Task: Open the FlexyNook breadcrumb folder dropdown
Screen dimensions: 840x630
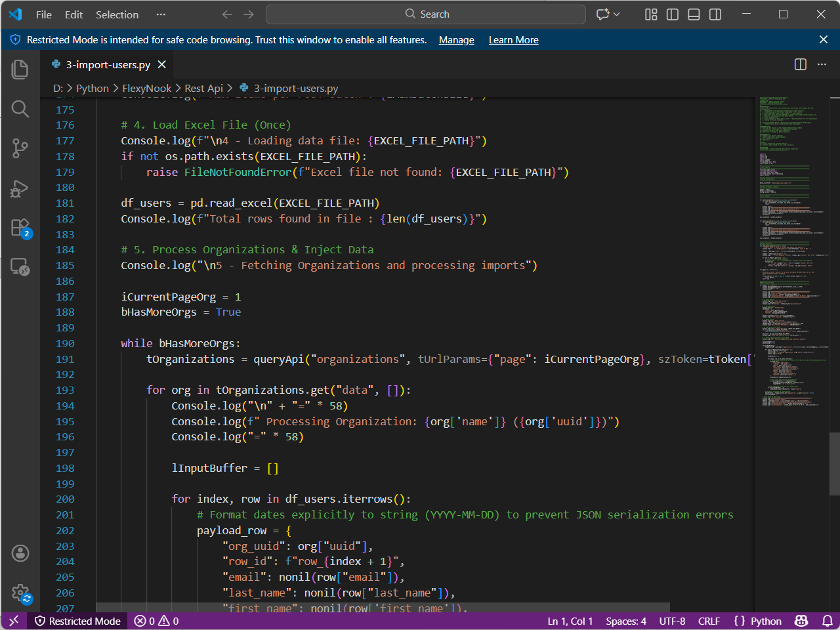Action: coord(147,88)
